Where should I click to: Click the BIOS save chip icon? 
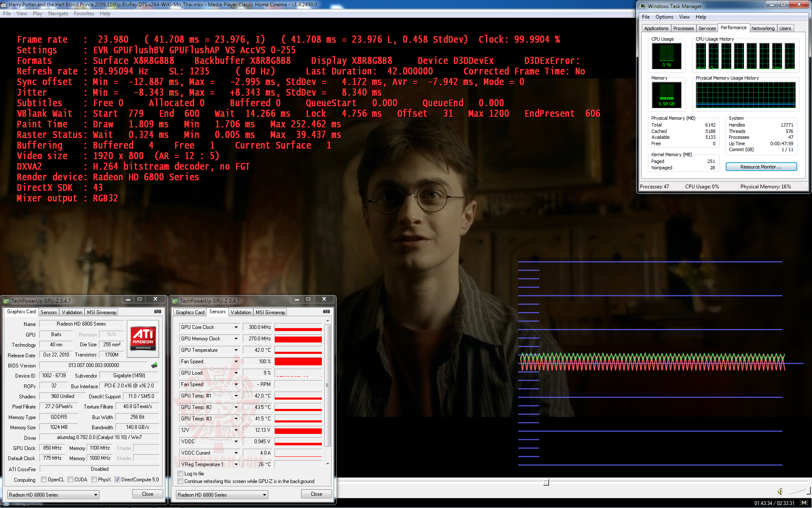pos(154,365)
